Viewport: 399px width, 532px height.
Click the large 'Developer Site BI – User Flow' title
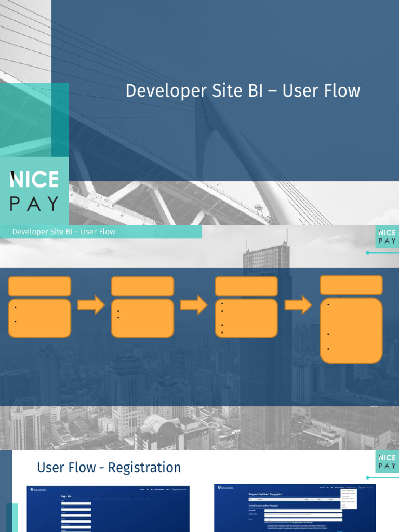[243, 91]
